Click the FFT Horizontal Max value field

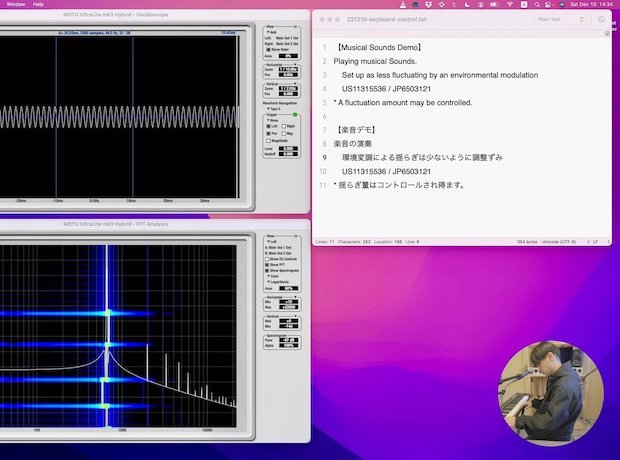tap(289, 307)
